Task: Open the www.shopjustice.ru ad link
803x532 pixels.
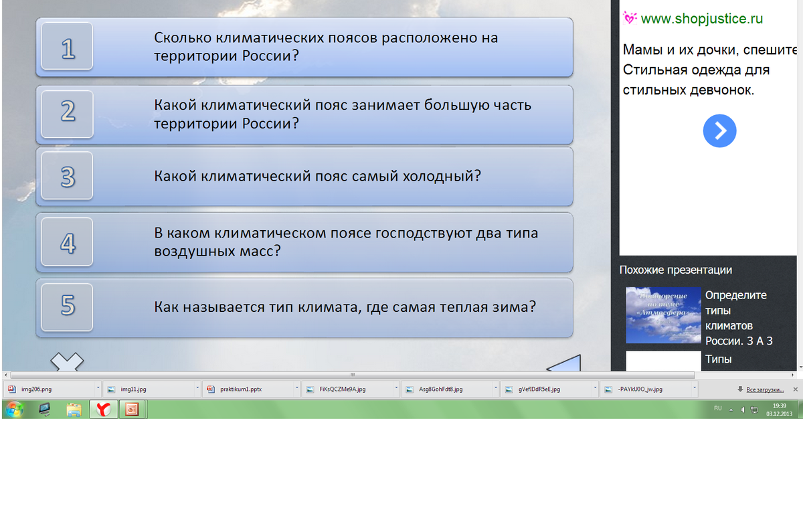Action: 701,19
